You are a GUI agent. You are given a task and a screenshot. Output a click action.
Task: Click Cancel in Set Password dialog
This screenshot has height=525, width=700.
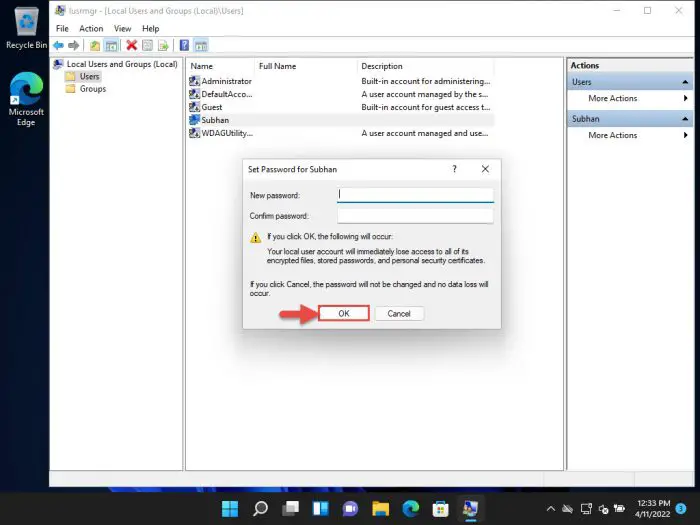coord(399,313)
